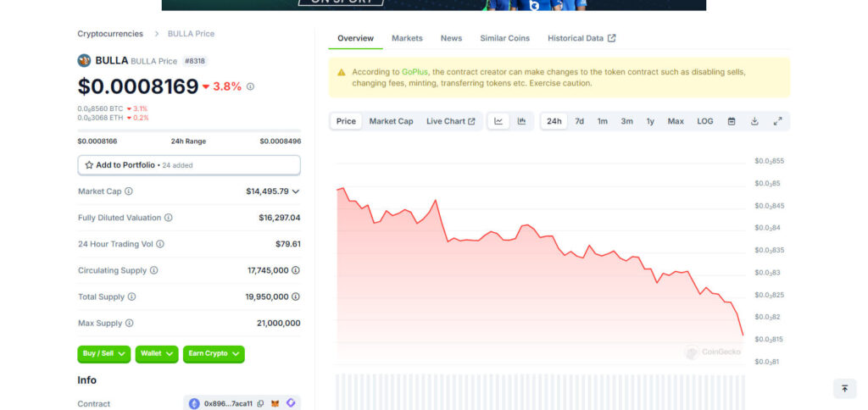
Task: Expand chart to fullscreen icon
Action: coord(778,121)
